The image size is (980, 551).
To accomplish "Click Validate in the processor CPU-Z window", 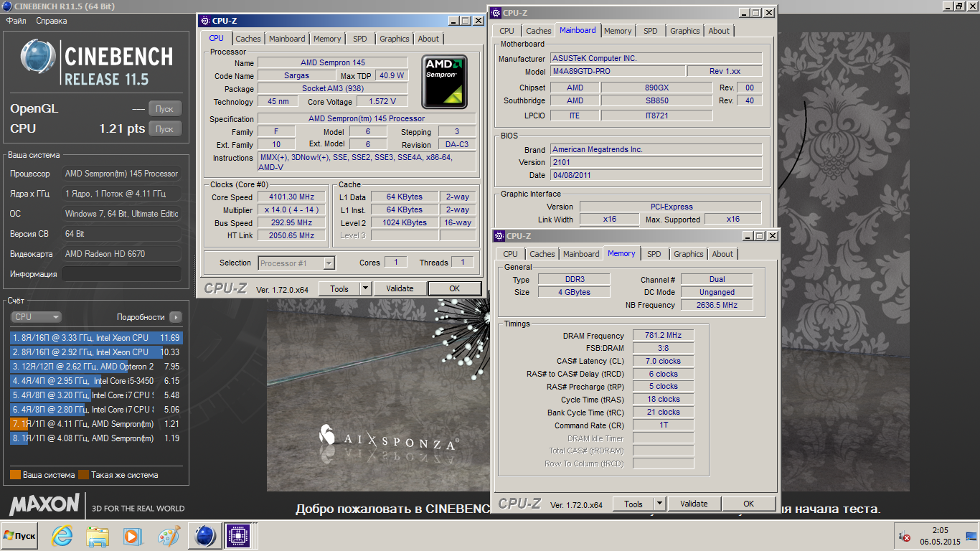I will [400, 288].
